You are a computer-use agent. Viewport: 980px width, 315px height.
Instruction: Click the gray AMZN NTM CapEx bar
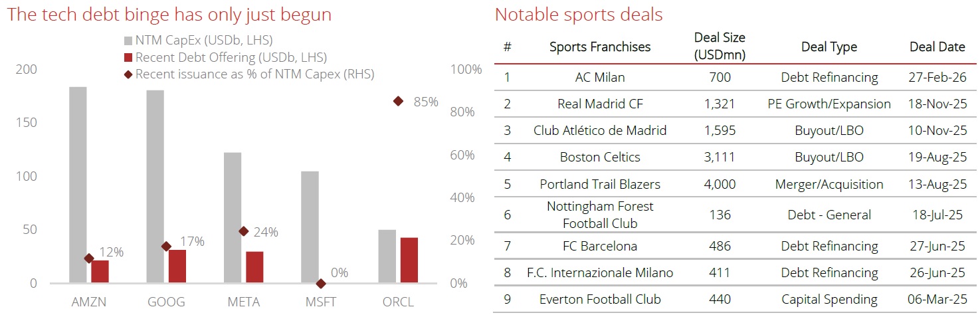(x=78, y=185)
